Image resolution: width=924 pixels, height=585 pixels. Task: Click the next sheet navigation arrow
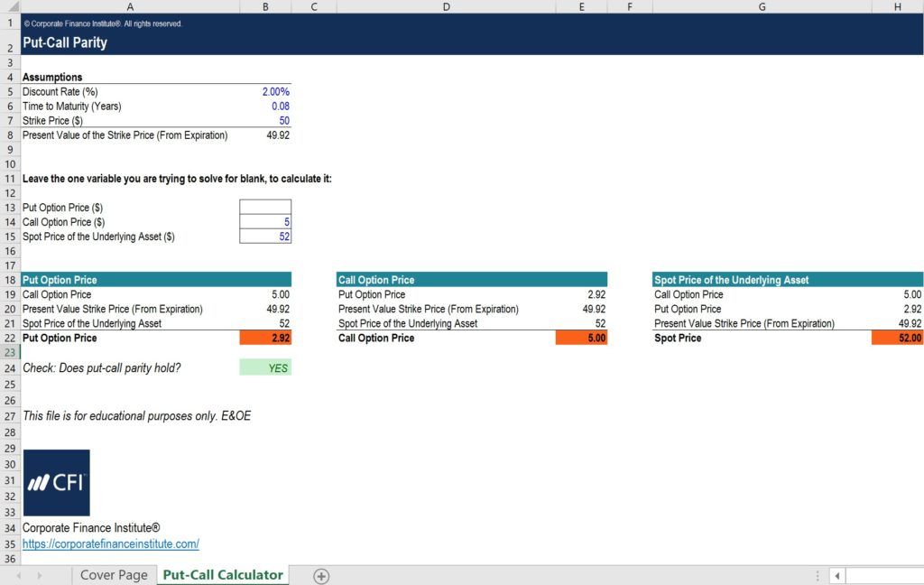coord(41,575)
